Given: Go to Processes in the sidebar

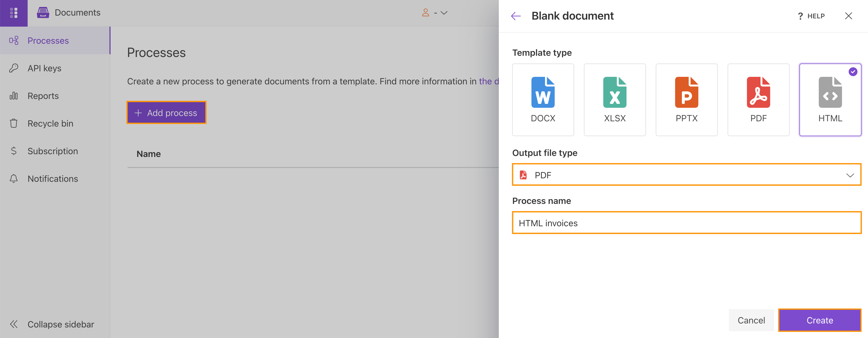Looking at the screenshot, I should click(55, 40).
